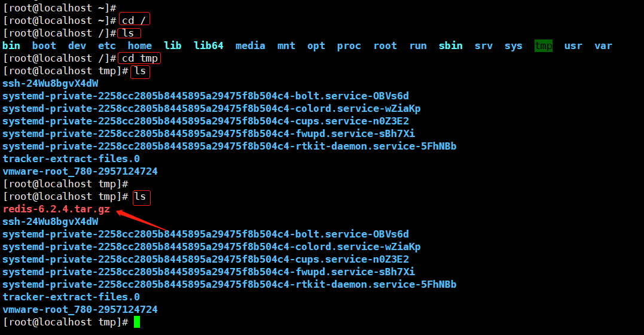
Task: Click the var directory name
Action: pyautogui.click(x=603, y=46)
